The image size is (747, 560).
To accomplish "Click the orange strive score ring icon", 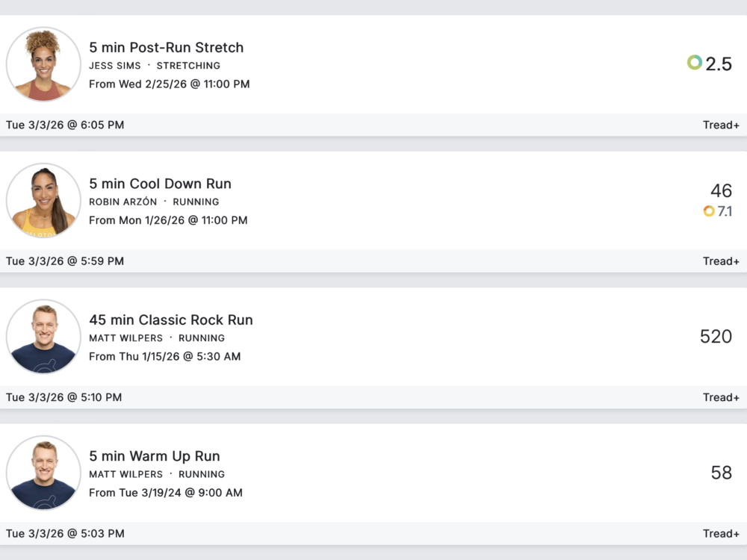I will (709, 211).
